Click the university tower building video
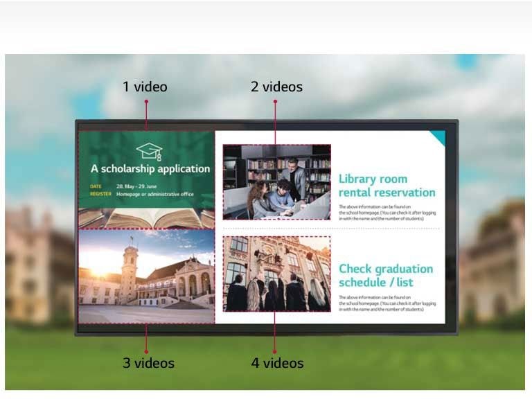 click(x=147, y=276)
